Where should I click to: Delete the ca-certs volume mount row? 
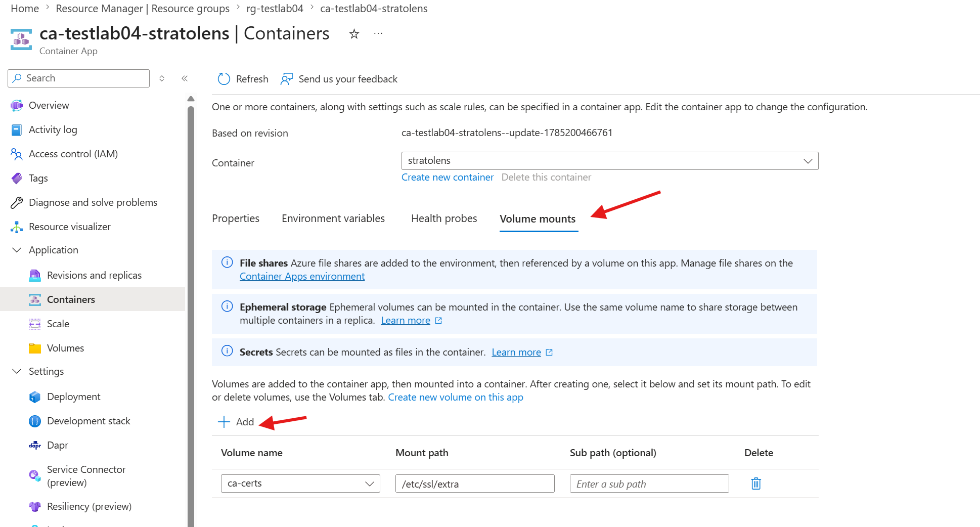tap(756, 484)
